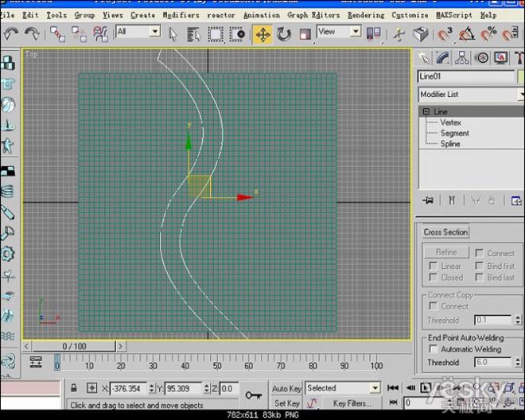Click the Rotate tool icon
525x420 pixels.
pos(284,33)
